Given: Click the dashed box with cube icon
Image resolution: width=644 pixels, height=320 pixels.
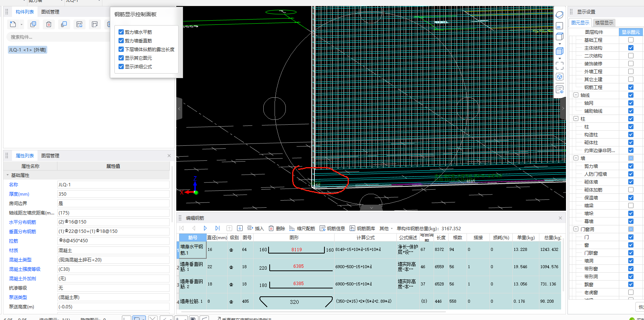Looking at the screenshot, I should click(x=560, y=77).
